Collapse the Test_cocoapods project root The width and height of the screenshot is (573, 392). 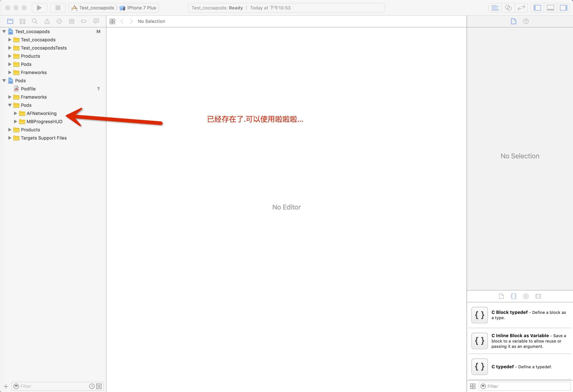[x=4, y=32]
